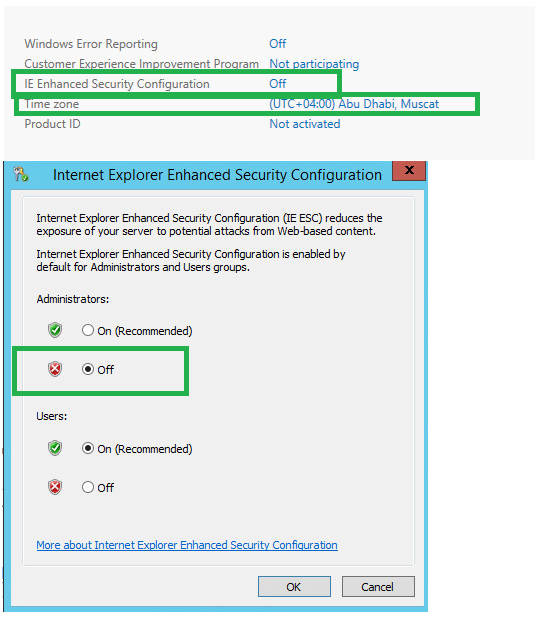Select Administrators On (Recommended) radio button
Image resolution: width=535 pixels, height=619 pixels.
pyautogui.click(x=88, y=330)
